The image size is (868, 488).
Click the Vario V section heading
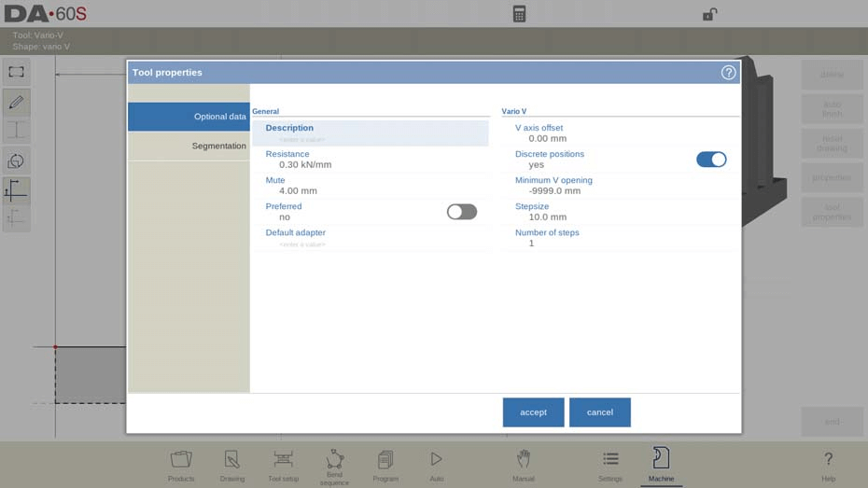(x=513, y=111)
